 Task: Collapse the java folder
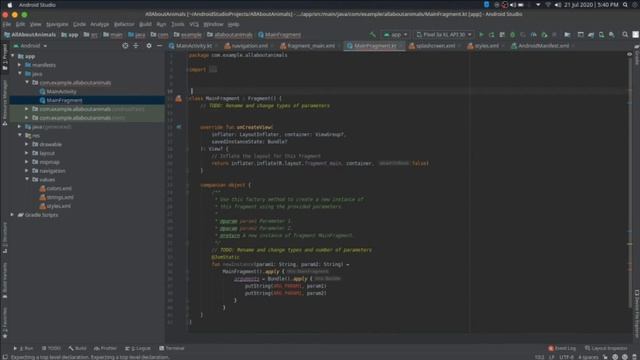point(20,73)
